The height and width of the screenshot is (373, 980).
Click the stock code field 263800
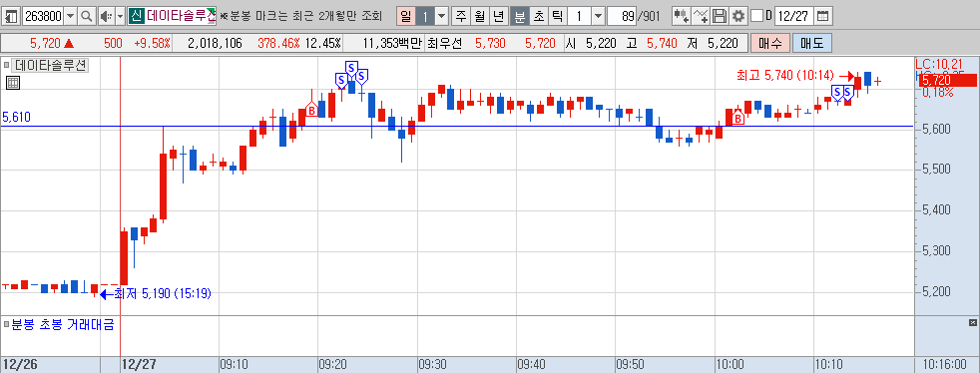pyautogui.click(x=43, y=16)
